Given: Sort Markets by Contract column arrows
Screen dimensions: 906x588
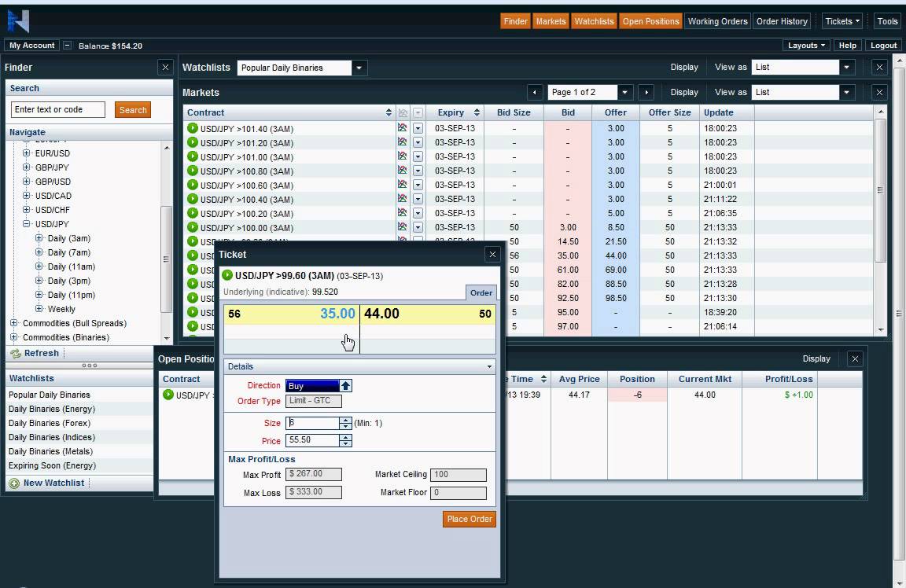Looking at the screenshot, I should tap(389, 112).
